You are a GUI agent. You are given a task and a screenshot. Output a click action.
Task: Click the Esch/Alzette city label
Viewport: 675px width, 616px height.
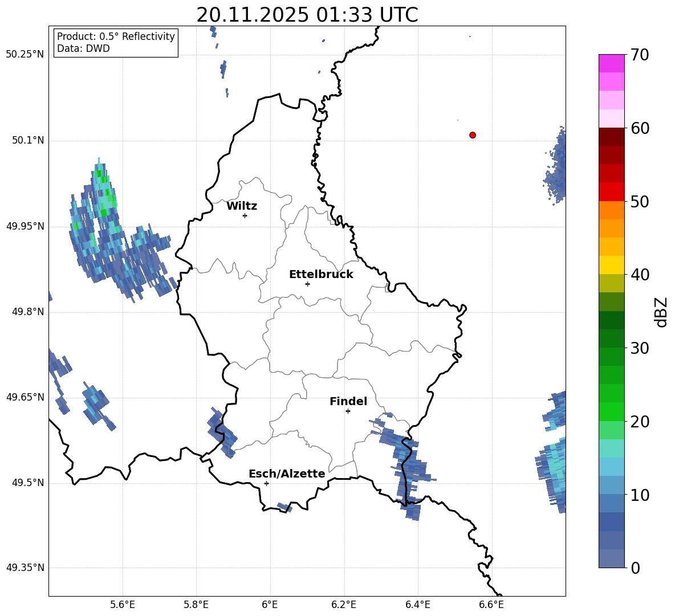tap(287, 474)
